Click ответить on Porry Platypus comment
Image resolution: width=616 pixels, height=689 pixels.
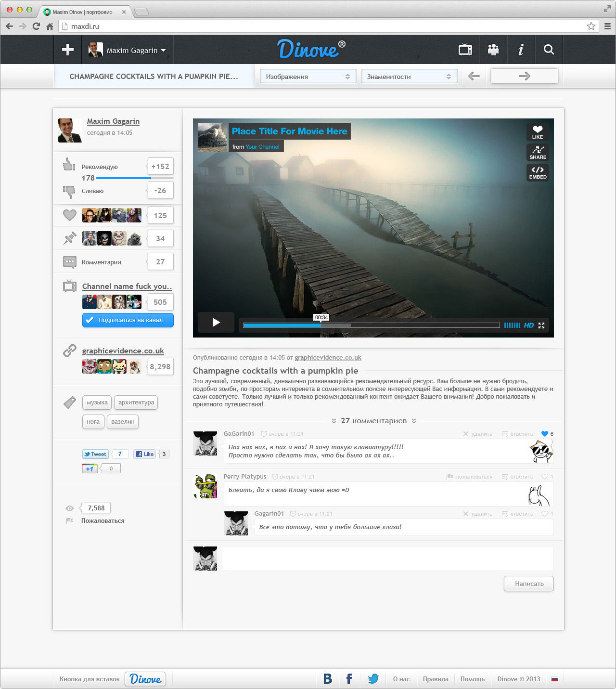pyautogui.click(x=517, y=477)
